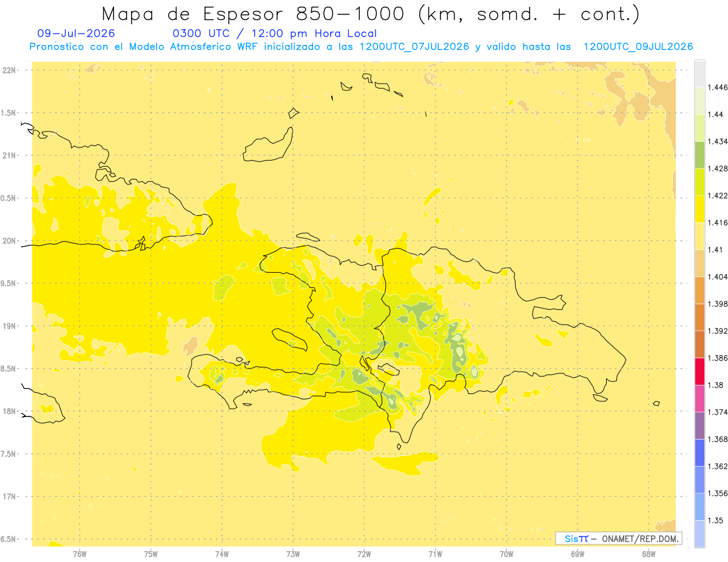Viewport: 728px width, 562px height.
Task: Click the legend value 1.356
Action: (718, 493)
